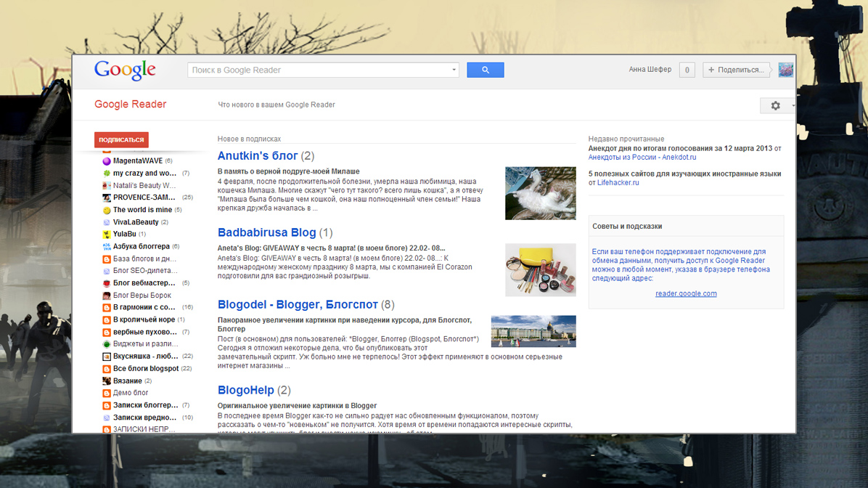Open the search box history dropdown arrow
The image size is (868, 488).
click(454, 70)
